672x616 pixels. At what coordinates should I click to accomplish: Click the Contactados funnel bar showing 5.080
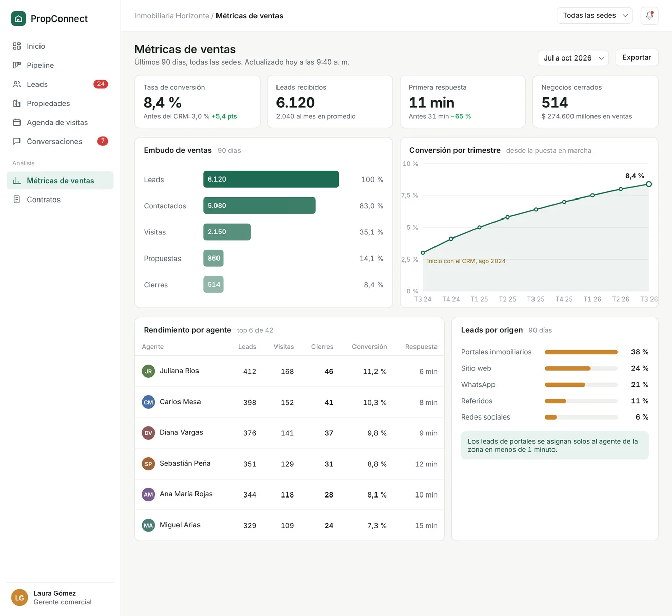pos(260,206)
